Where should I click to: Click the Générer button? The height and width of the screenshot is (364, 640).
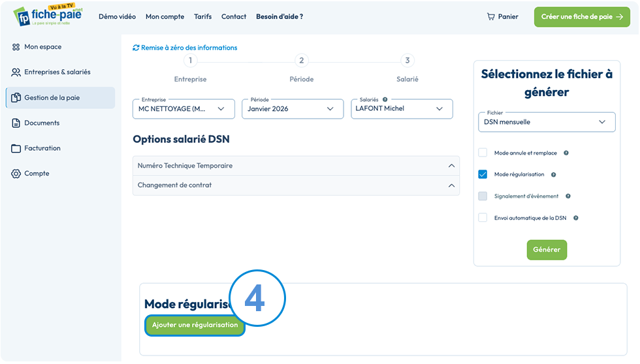tap(547, 249)
